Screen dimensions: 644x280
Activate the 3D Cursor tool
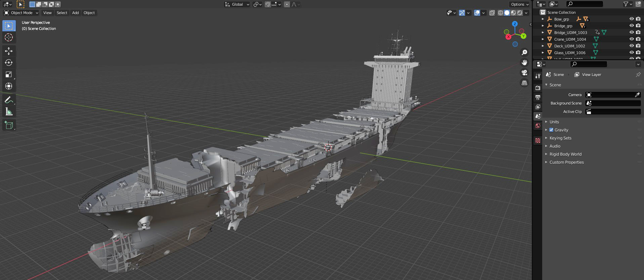click(9, 37)
